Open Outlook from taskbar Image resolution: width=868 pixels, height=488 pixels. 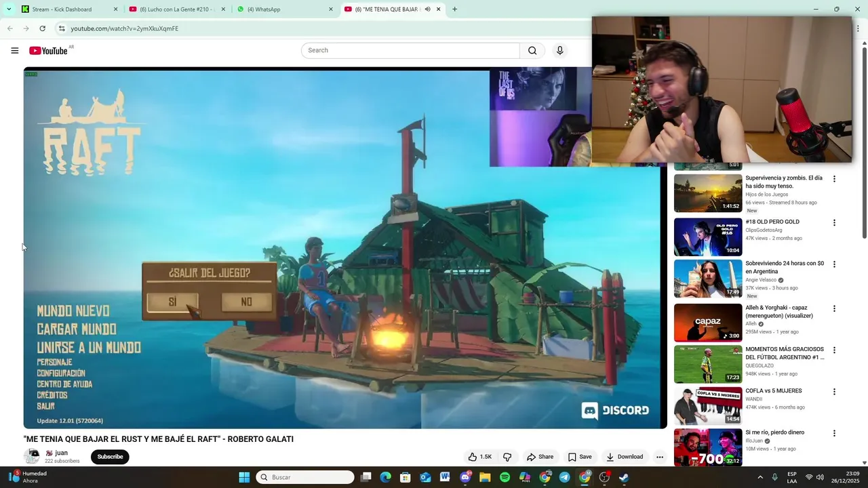[425, 477]
